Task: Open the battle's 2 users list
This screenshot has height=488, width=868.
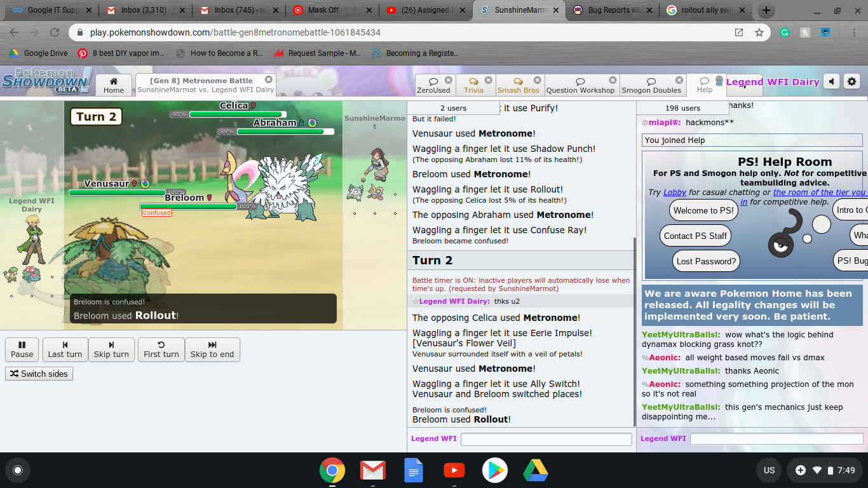Action: coord(453,108)
